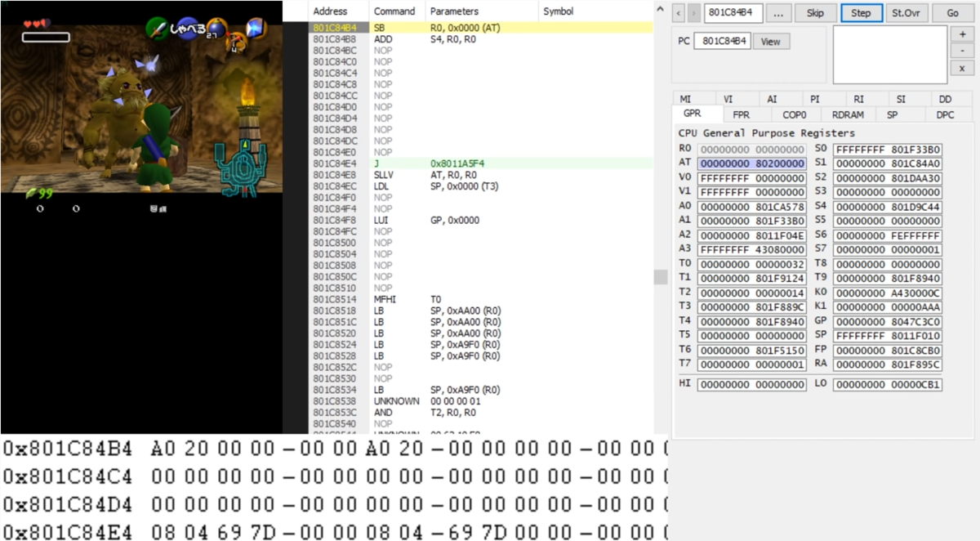Click the x button beside breakpoint list

(963, 68)
